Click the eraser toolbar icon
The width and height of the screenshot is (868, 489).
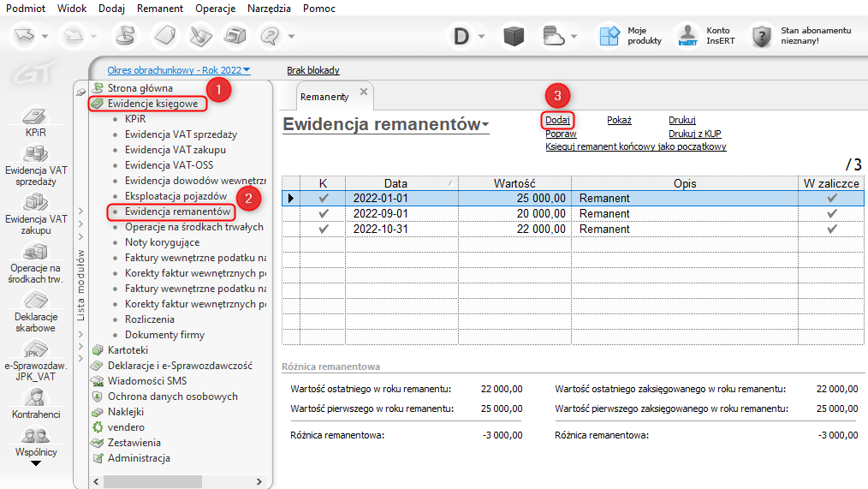pyautogui.click(x=165, y=37)
